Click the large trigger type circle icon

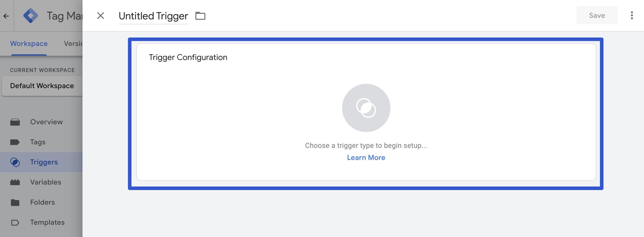pos(366,108)
